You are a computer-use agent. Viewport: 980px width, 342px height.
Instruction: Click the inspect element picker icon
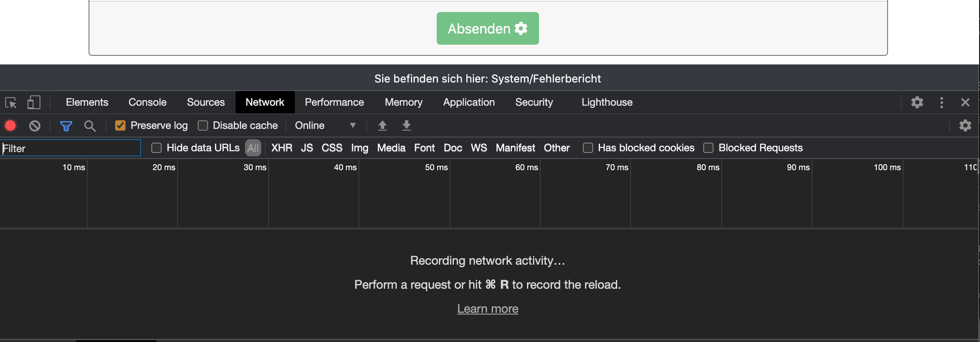click(11, 103)
